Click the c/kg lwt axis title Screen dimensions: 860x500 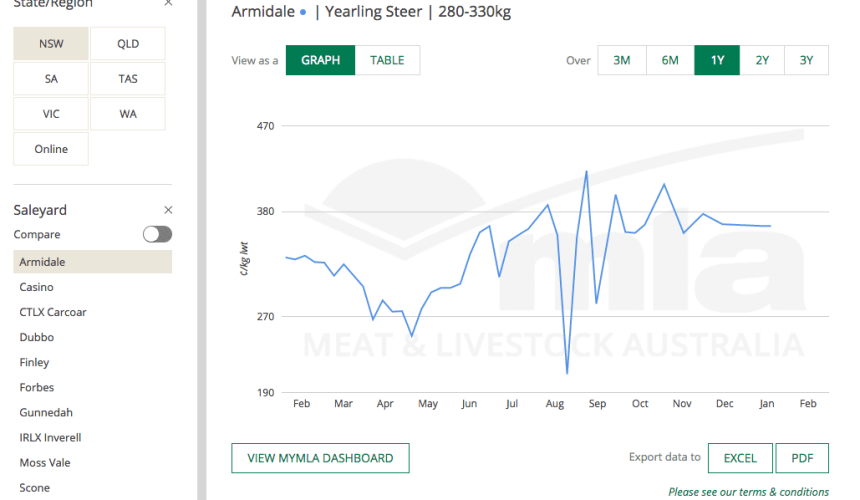coord(244,259)
